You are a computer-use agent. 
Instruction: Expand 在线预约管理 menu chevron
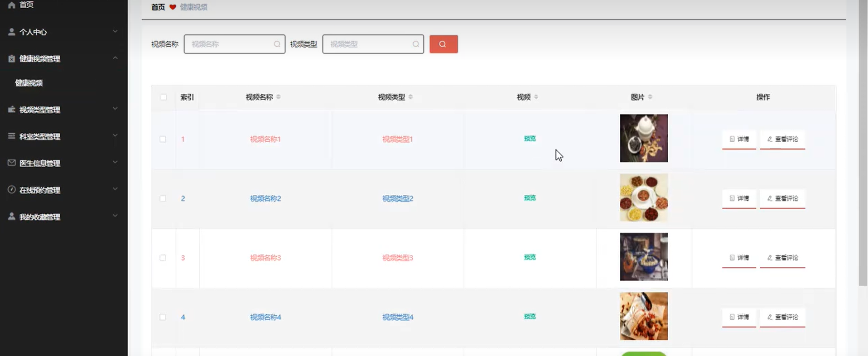115,189
